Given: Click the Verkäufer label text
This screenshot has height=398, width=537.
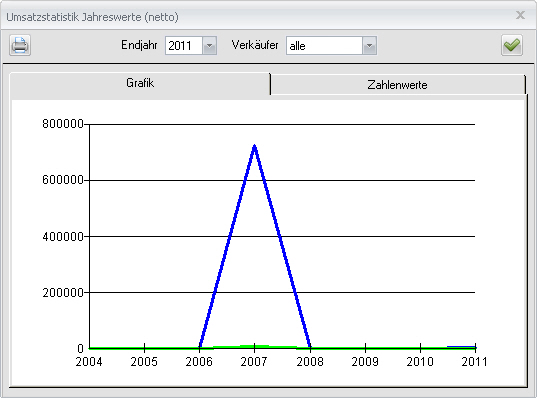Looking at the screenshot, I should click(255, 45).
